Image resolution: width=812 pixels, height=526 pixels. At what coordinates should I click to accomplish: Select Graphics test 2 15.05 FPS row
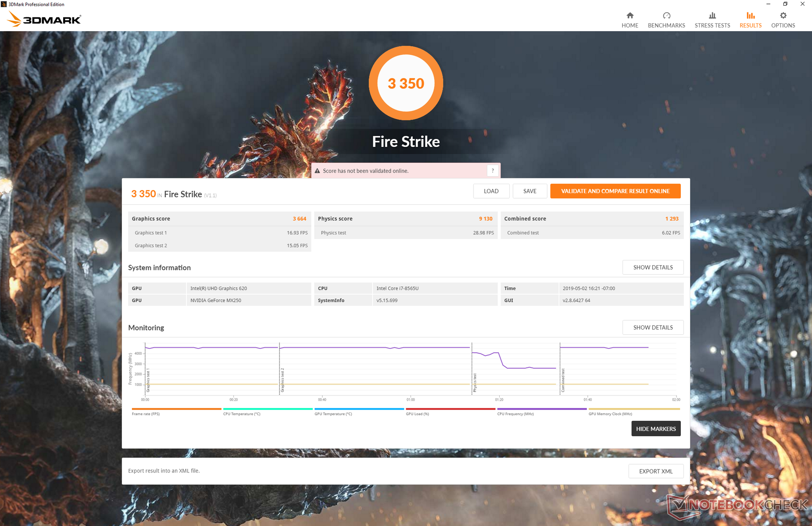[220, 245]
